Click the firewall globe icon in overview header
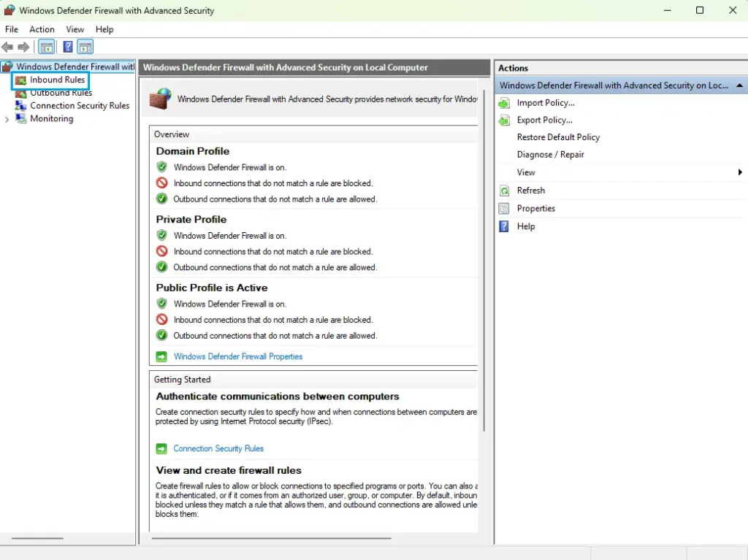Screen dimensions: 748x560 (x=160, y=99)
